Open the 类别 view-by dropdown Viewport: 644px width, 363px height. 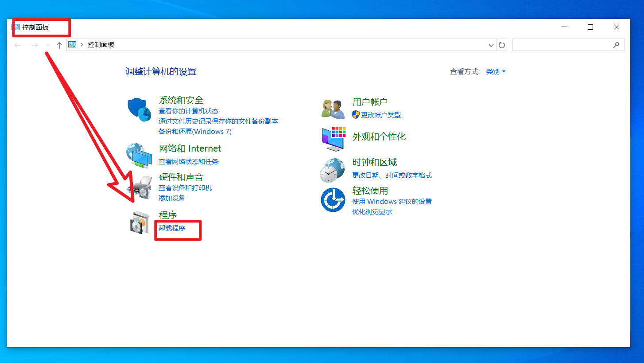(x=496, y=71)
